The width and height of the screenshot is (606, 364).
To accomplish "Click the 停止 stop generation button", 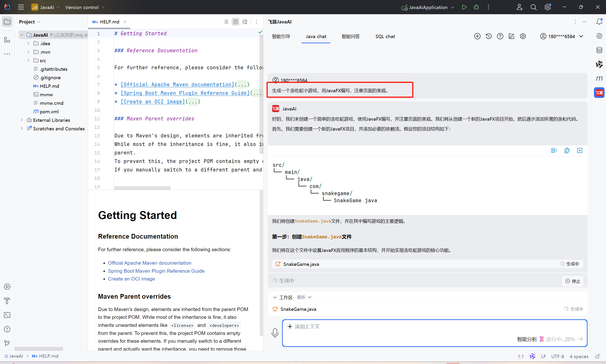I will pos(573,281).
